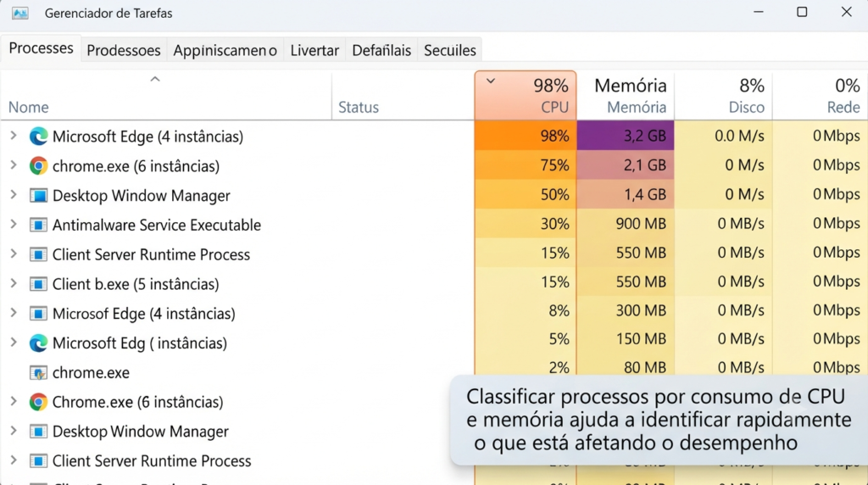Click the icon of Client Server Runtime Process at 15% CPU

click(x=38, y=254)
